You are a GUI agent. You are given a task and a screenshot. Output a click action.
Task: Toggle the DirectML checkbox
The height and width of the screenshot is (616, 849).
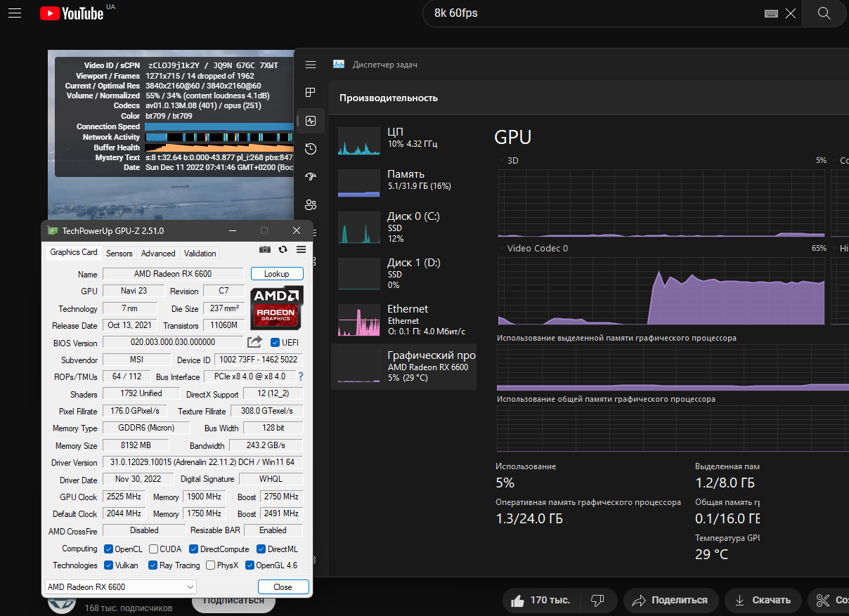click(x=261, y=549)
